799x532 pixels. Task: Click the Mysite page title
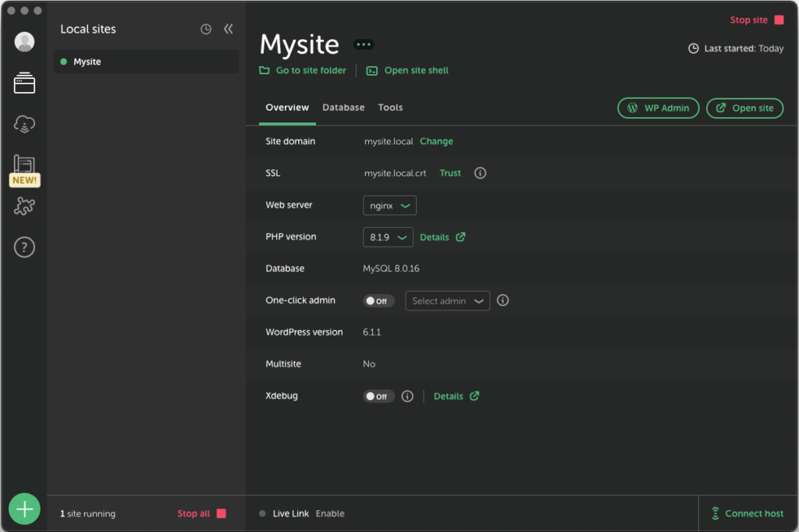click(300, 44)
